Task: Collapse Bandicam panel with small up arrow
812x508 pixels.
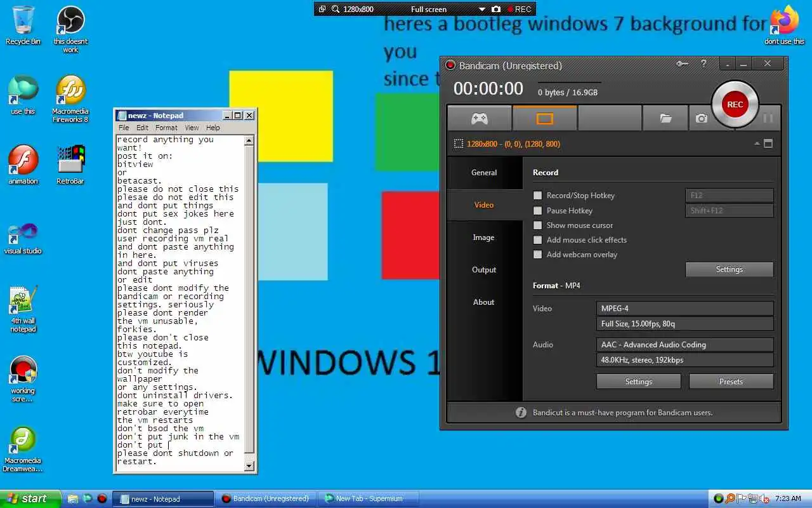Action: [x=757, y=144]
